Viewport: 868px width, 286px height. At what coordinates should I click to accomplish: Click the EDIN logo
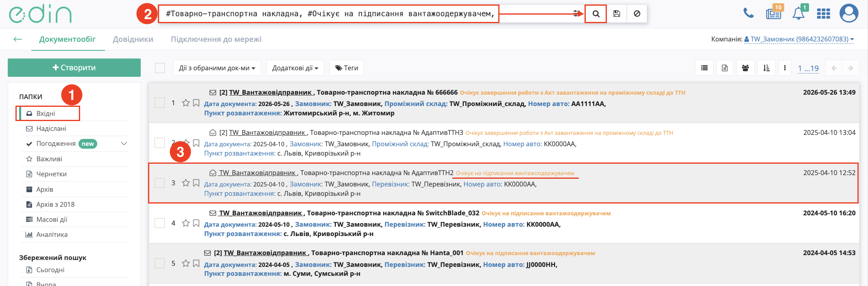point(40,14)
